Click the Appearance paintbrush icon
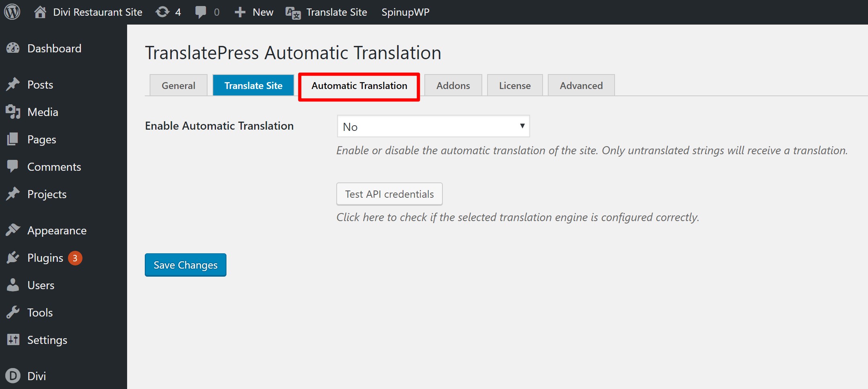The width and height of the screenshot is (868, 389). point(13,230)
